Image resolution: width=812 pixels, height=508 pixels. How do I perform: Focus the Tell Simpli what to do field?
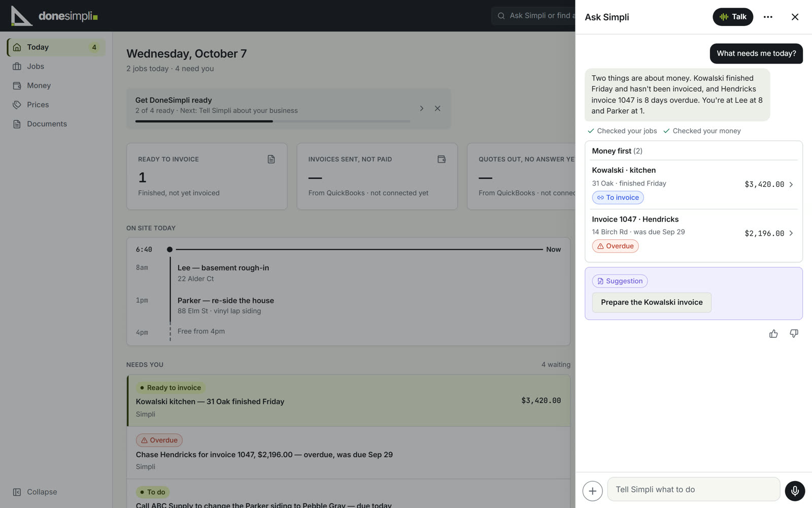(x=693, y=490)
